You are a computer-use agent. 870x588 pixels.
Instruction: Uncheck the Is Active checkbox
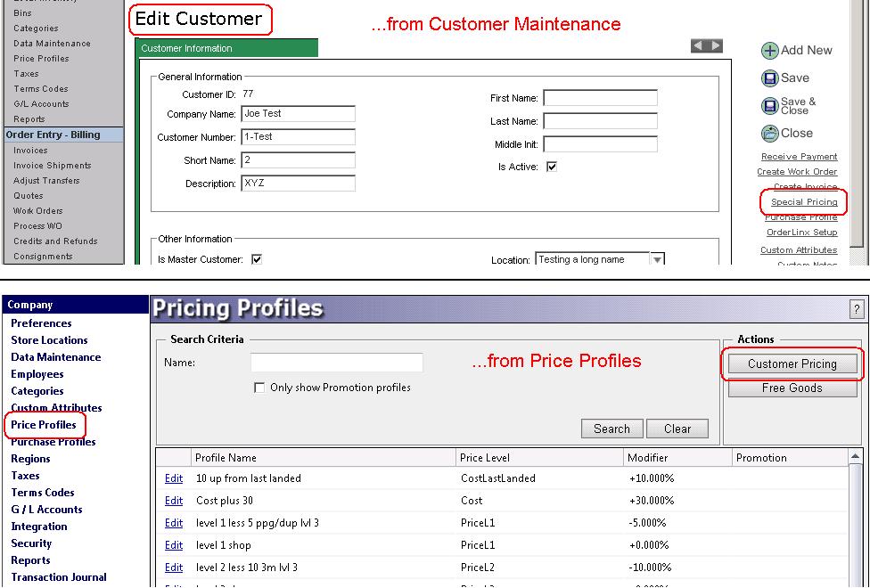click(551, 167)
